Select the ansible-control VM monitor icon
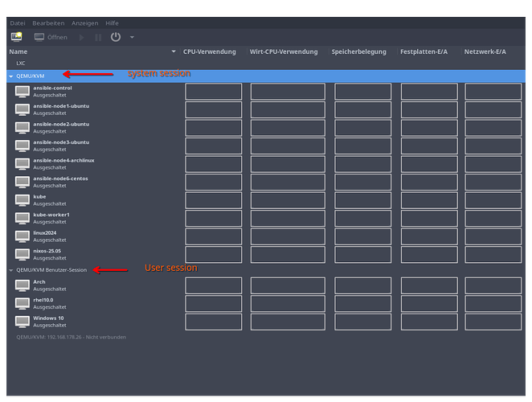Image resolution: width=532 pixels, height=402 pixels. click(x=22, y=92)
